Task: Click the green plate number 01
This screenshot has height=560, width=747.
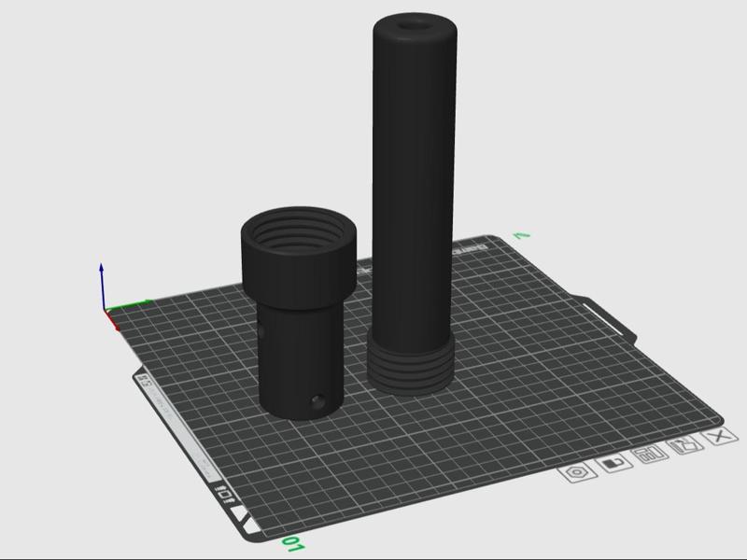Action: 293,544
